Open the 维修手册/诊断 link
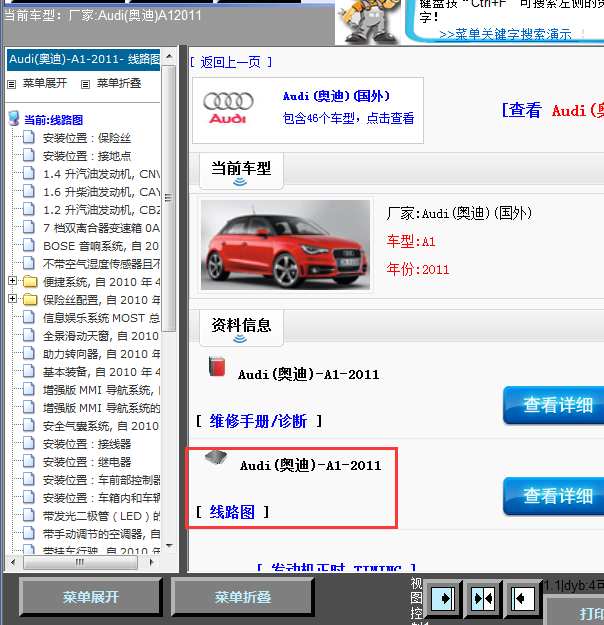604x625 pixels. tap(258, 421)
